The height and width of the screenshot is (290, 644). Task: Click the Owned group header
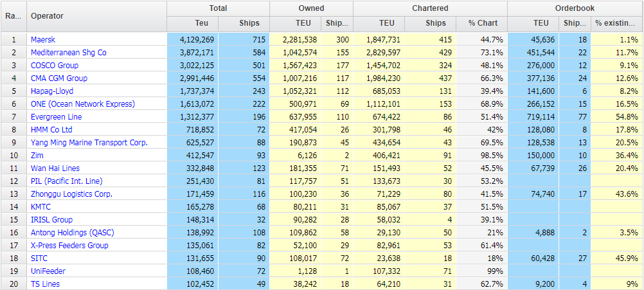(311, 8)
